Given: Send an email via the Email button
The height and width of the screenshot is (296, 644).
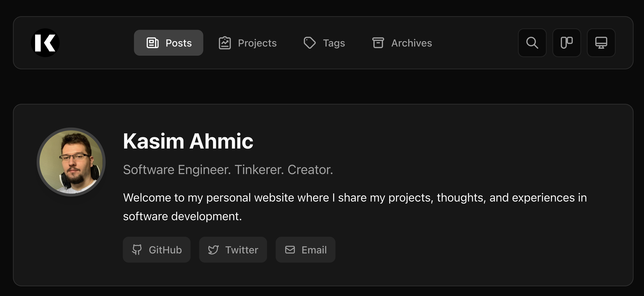Looking at the screenshot, I should [305, 249].
